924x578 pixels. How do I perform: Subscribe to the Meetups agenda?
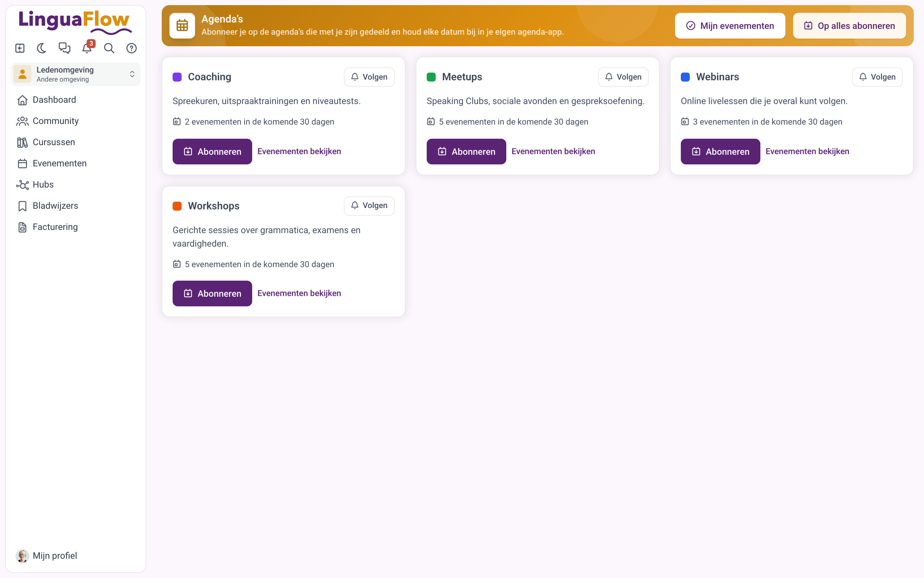(x=466, y=151)
